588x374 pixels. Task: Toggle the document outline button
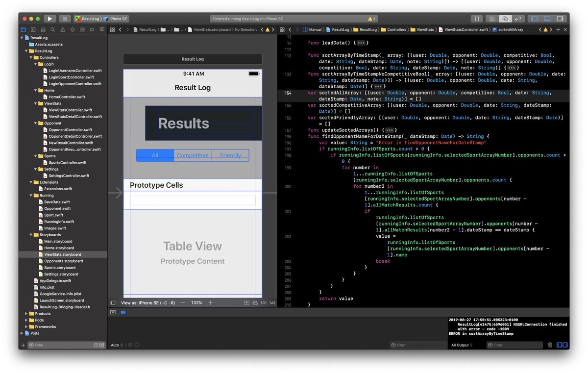[113, 303]
